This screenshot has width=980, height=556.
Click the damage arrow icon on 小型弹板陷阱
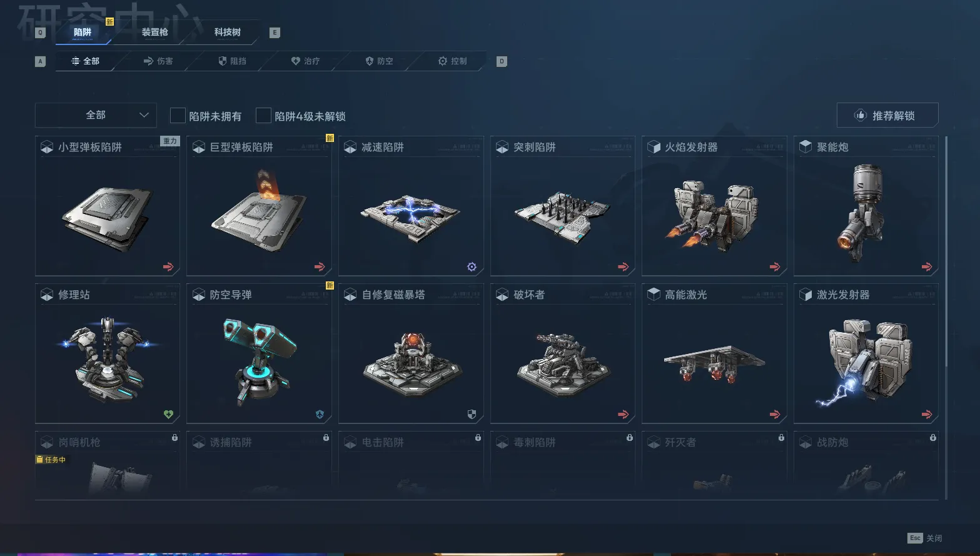[x=168, y=267]
